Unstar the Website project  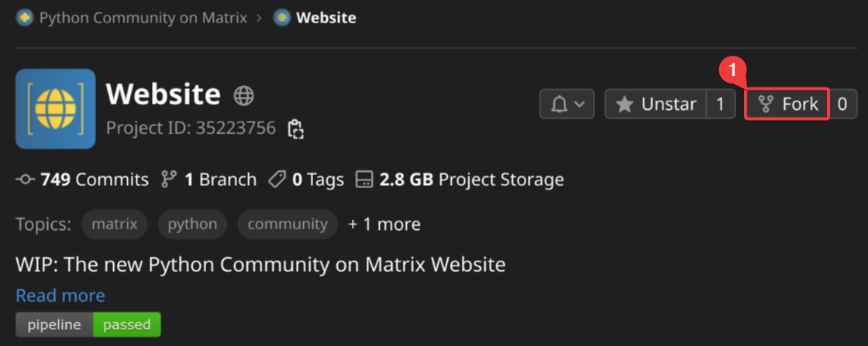[x=656, y=104]
